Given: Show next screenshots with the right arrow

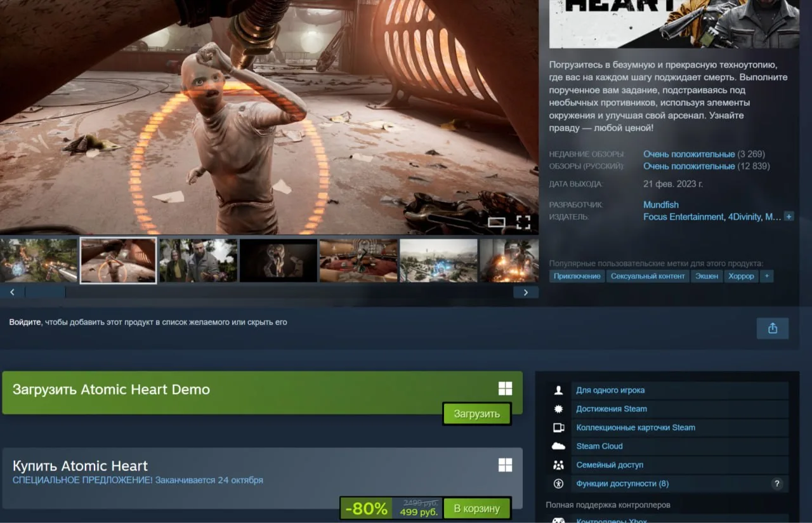Looking at the screenshot, I should click(526, 292).
